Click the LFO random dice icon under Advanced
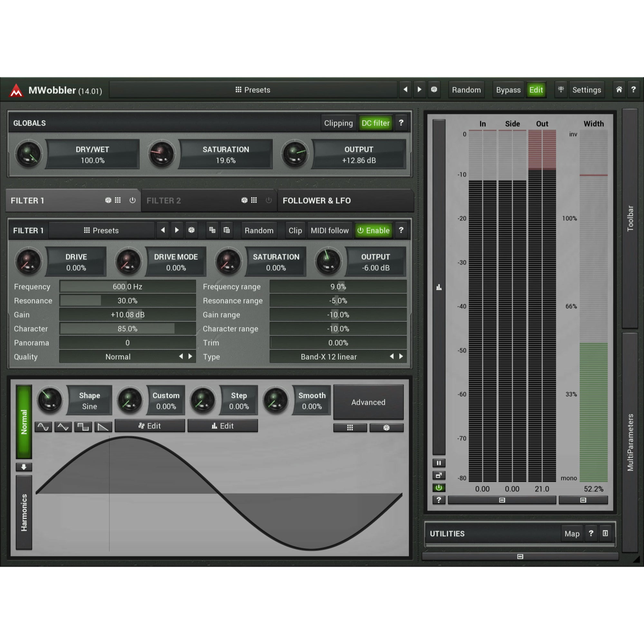This screenshot has width=644, height=644. (x=386, y=428)
